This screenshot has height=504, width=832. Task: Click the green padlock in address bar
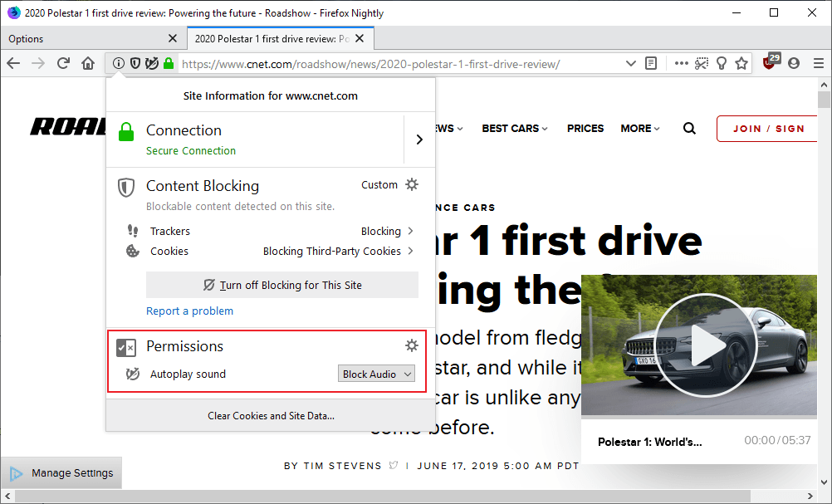(169, 64)
